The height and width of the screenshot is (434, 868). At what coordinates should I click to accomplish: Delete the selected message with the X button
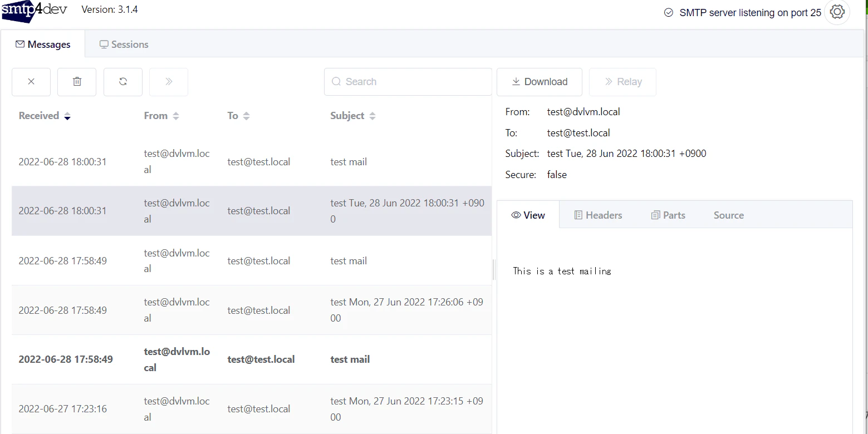coord(31,82)
